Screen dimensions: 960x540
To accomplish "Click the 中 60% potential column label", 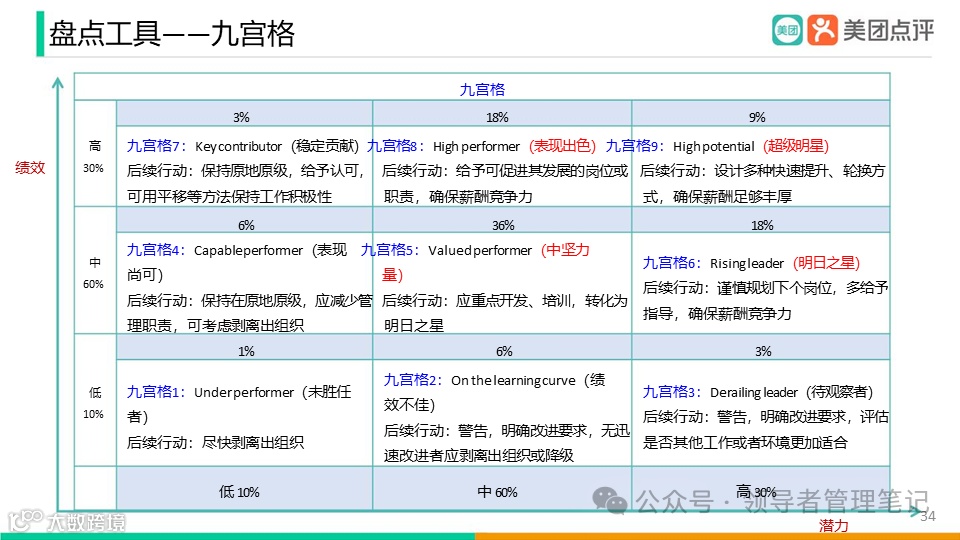I will (497, 492).
